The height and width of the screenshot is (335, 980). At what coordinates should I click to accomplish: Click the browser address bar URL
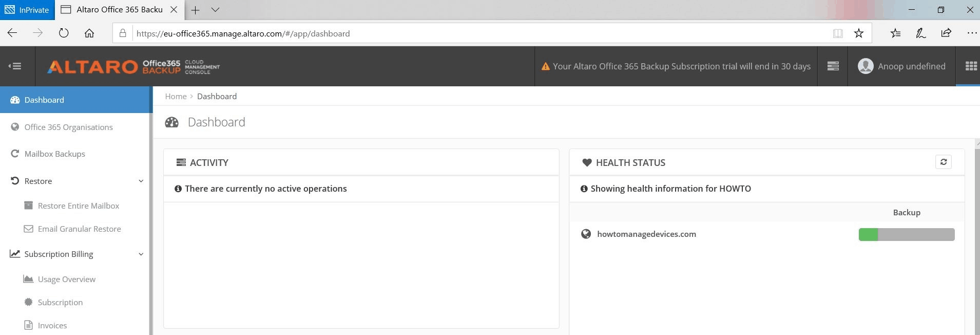[x=243, y=33]
